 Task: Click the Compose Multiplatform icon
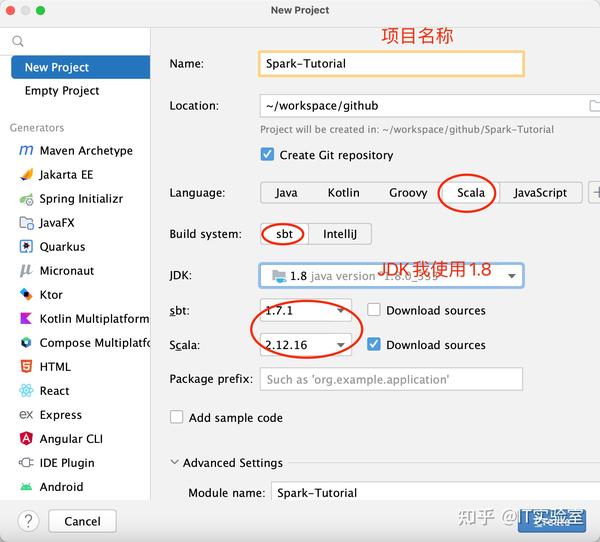point(26,343)
